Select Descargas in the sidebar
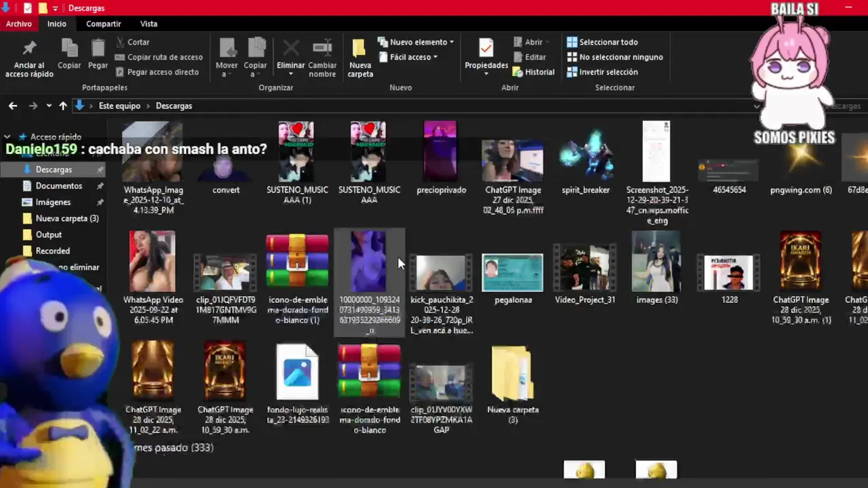The height and width of the screenshot is (488, 868). click(x=54, y=169)
